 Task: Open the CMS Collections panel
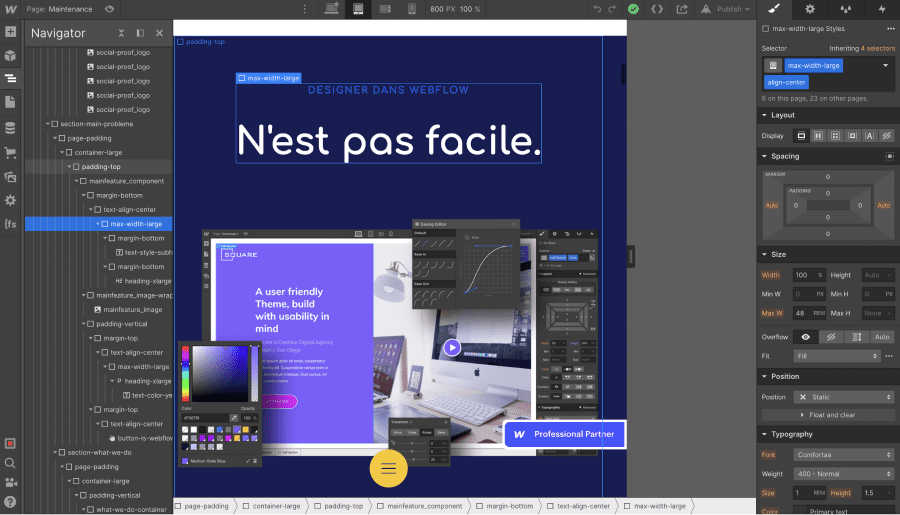coord(10,127)
